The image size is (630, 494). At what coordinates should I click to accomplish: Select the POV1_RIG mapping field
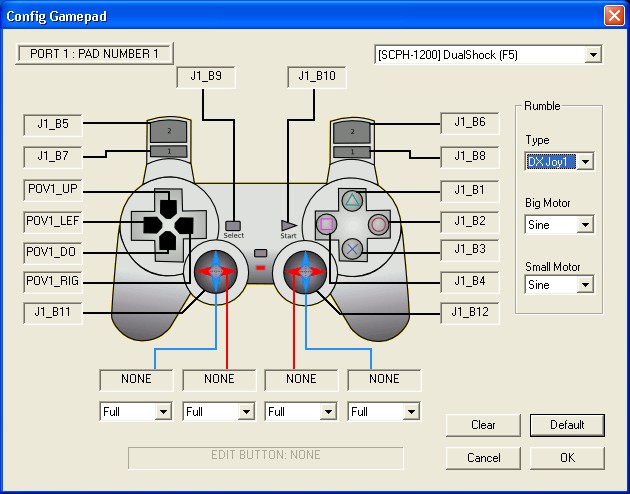[53, 282]
